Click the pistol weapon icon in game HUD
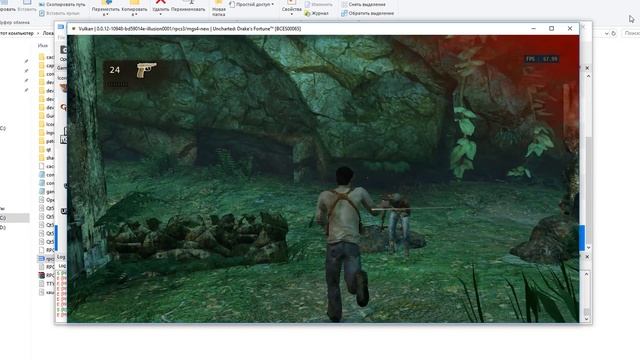The height and width of the screenshot is (360, 640). 146,69
